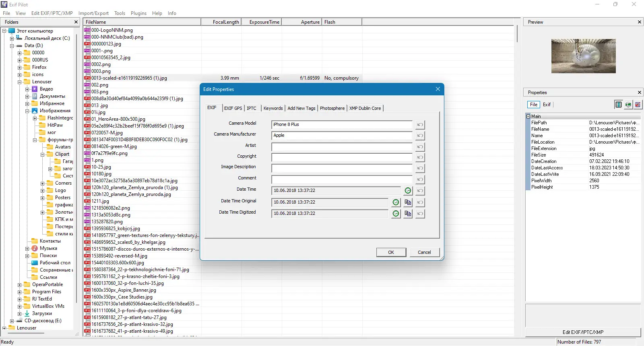Revert the Copyright field with its undo icon
The image size is (644, 346).
[x=420, y=157]
